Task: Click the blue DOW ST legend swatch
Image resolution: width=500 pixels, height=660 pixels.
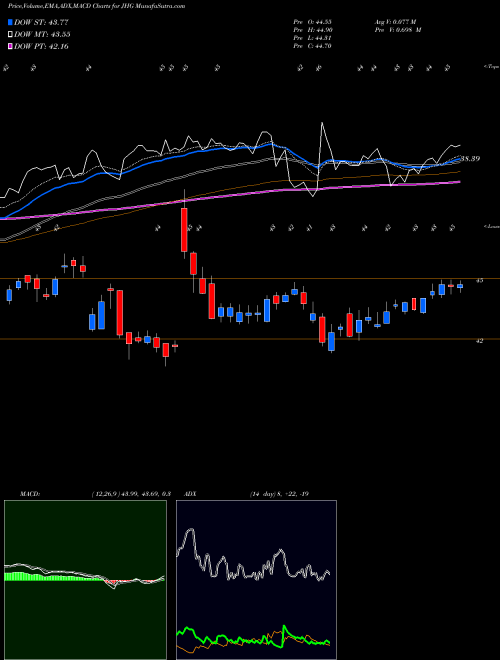Action: (x=10, y=22)
